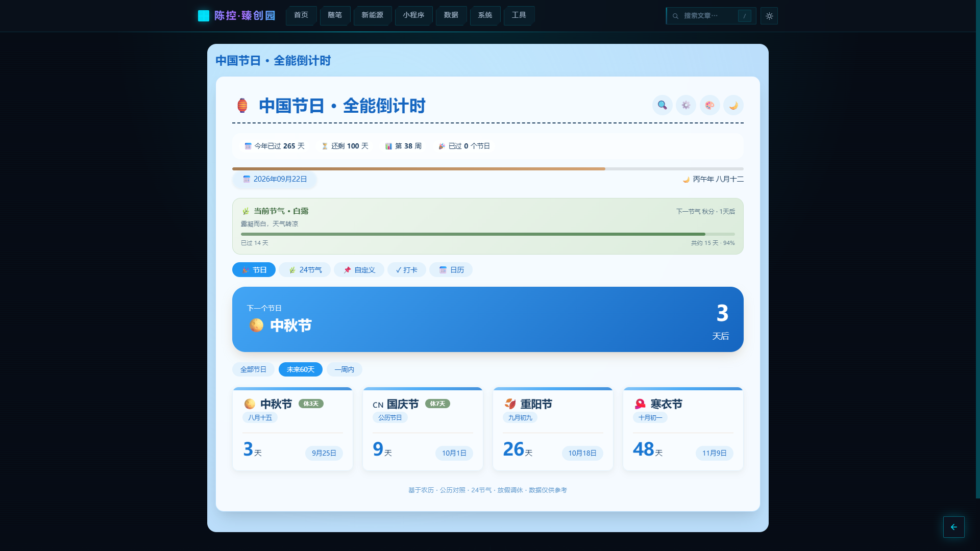Viewport: 980px width, 551px height.
Task: Click the calendar icon in the 2026年09月22日 chip
Action: click(x=247, y=179)
